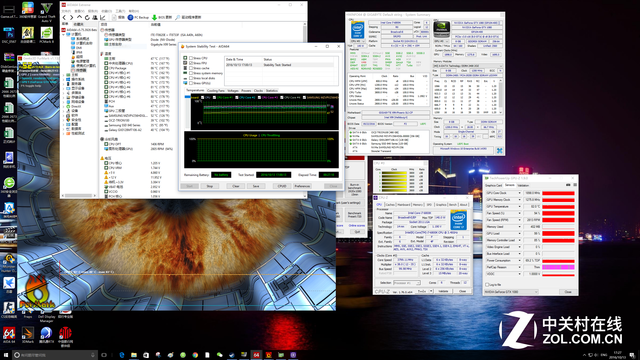This screenshot has width=640, height=360.
Task: Open CPU-Z Tools dropdown arrow
Action: 431,291
